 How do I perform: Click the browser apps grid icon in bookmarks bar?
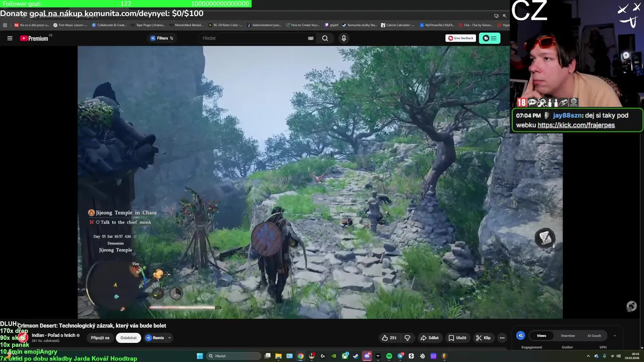[5, 25]
